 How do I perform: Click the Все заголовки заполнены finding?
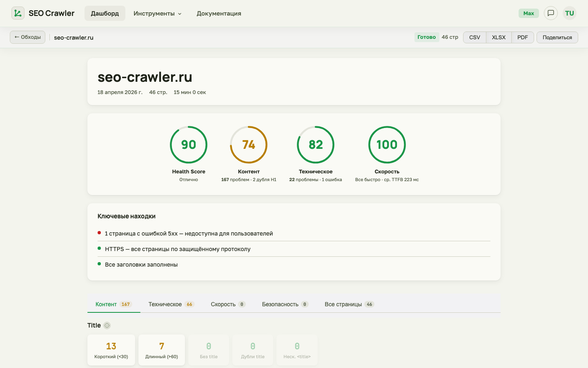[294, 265]
